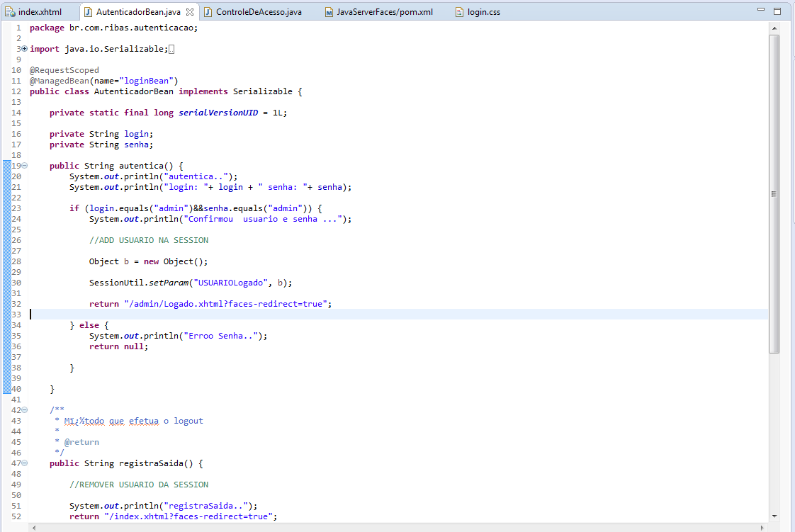The width and height of the screenshot is (795, 532).
Task: Click the right arrow of horizontal scrollbar
Action: click(x=762, y=528)
